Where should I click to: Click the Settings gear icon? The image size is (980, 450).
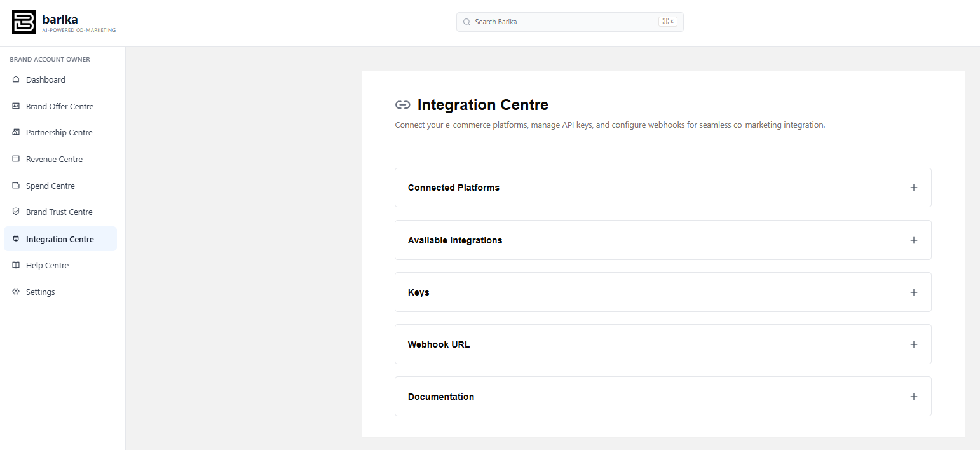coord(16,292)
